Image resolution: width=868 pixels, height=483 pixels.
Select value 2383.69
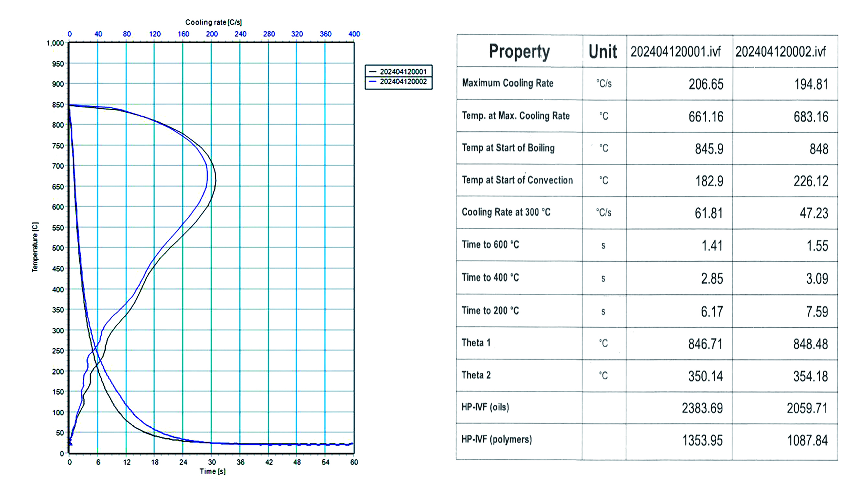(x=702, y=408)
